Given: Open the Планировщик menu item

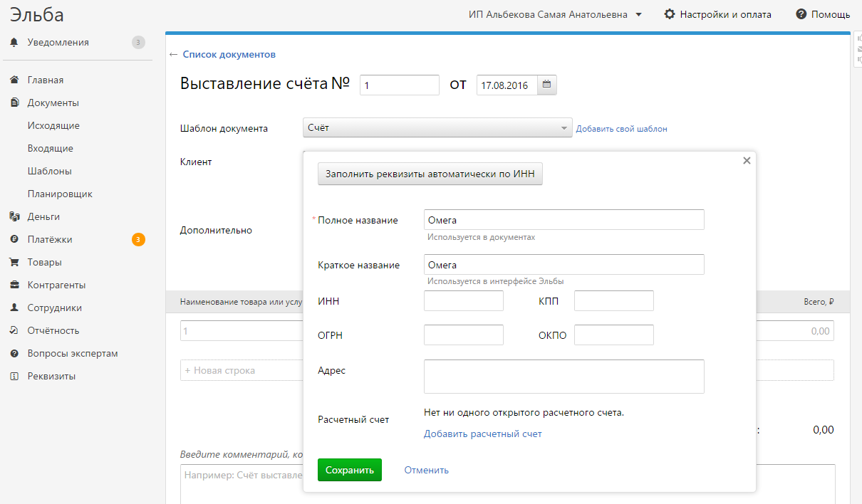Looking at the screenshot, I should (x=60, y=194).
